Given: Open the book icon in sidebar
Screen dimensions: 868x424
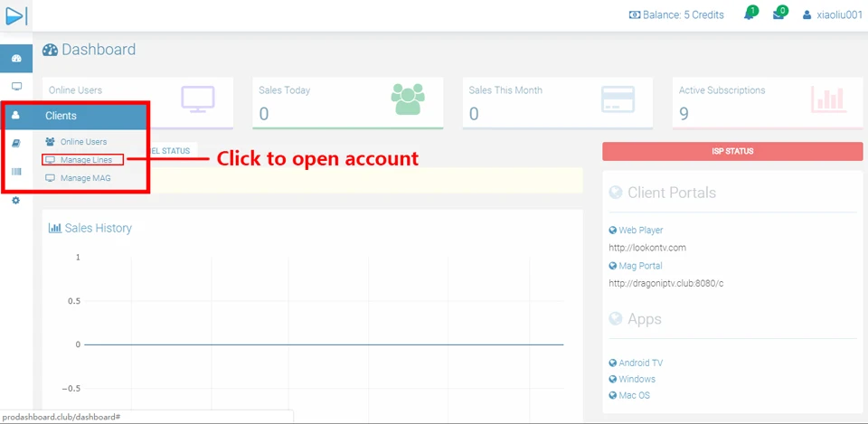Looking at the screenshot, I should coord(16,144).
